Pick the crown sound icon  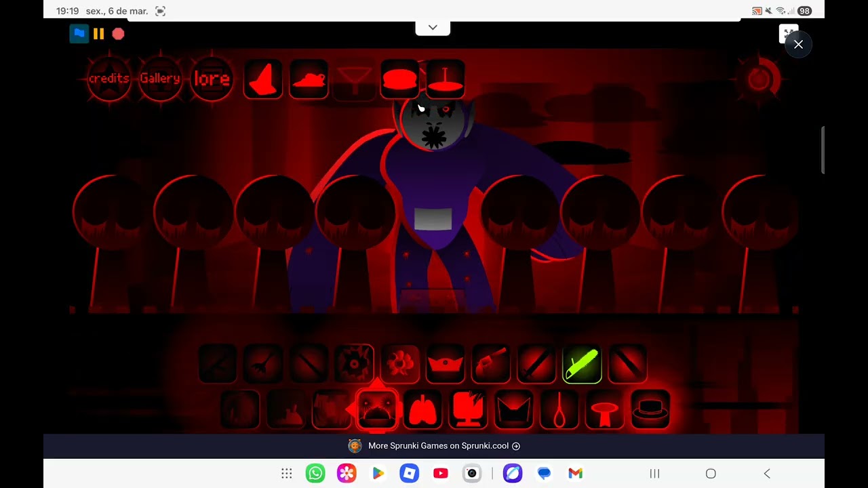(446, 364)
